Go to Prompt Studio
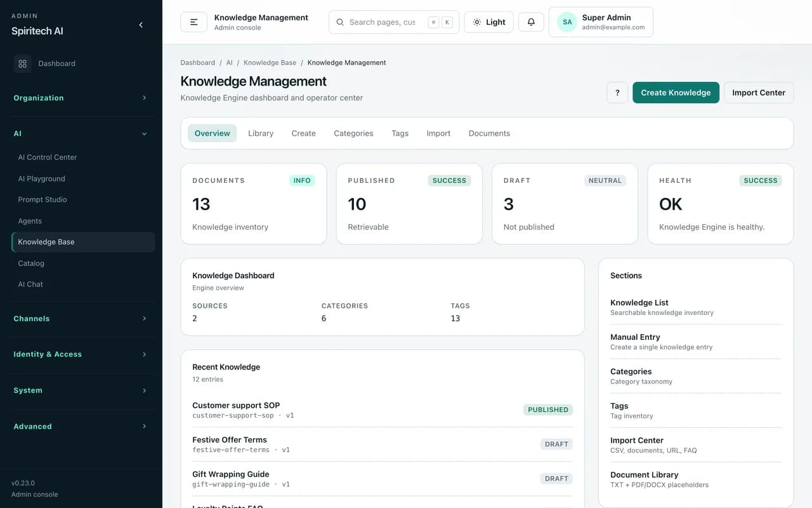This screenshot has height=508, width=812. click(83, 199)
